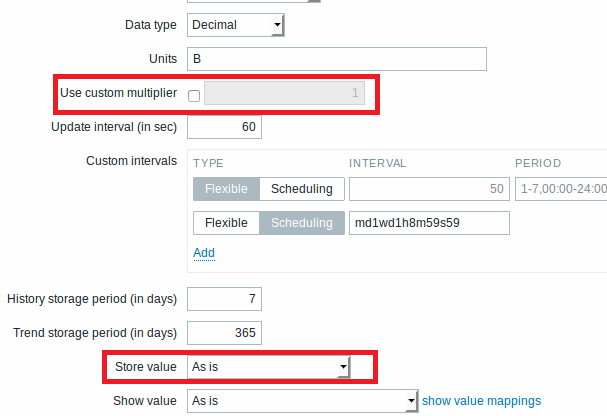Expand the Store value dropdown

tap(269, 367)
